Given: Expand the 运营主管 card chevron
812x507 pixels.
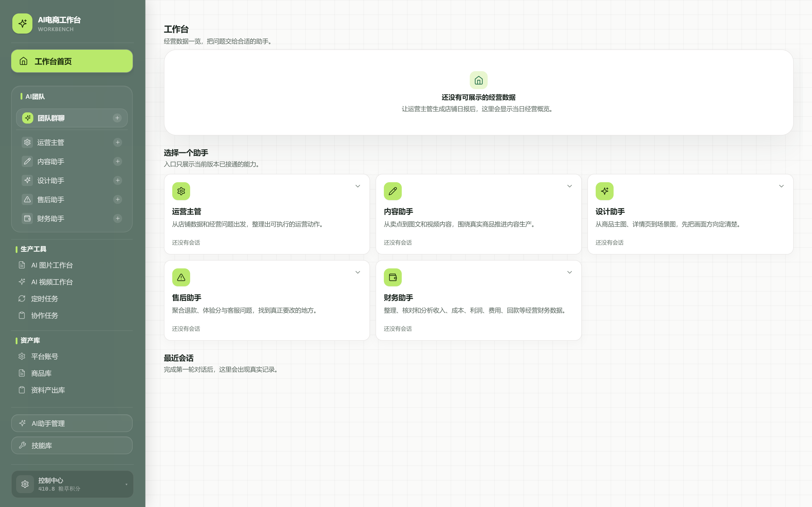Looking at the screenshot, I should 358,186.
